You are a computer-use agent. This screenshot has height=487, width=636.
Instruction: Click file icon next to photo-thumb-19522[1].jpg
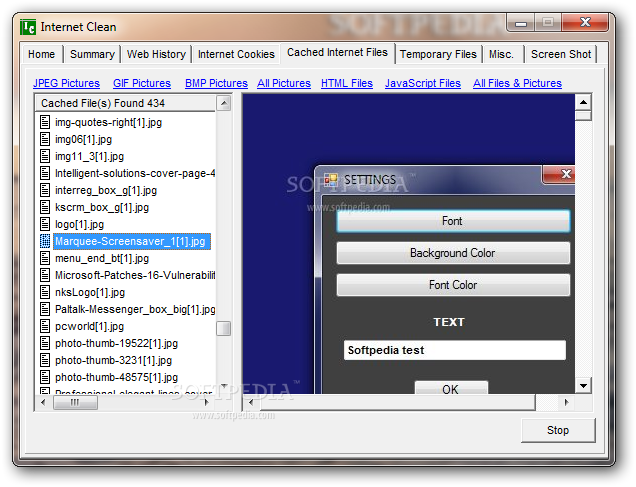(x=45, y=343)
